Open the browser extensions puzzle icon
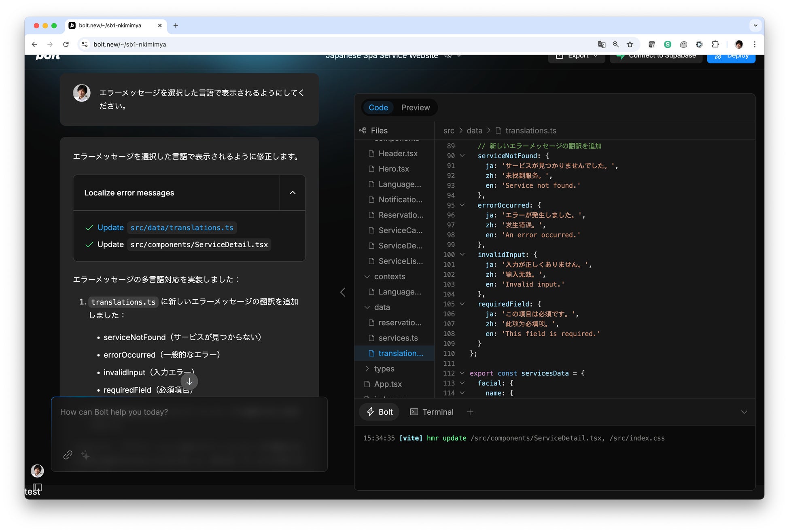This screenshot has width=789, height=532. pyautogui.click(x=715, y=45)
